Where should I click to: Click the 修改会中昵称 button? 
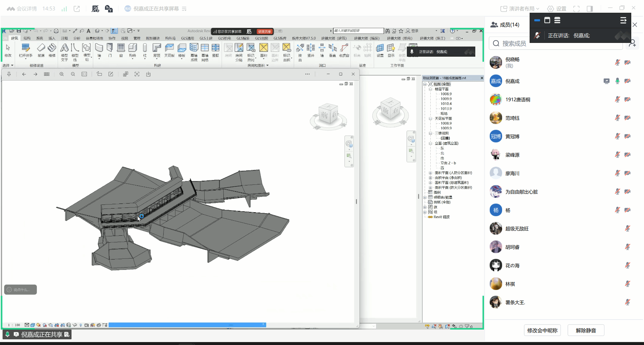point(542,330)
